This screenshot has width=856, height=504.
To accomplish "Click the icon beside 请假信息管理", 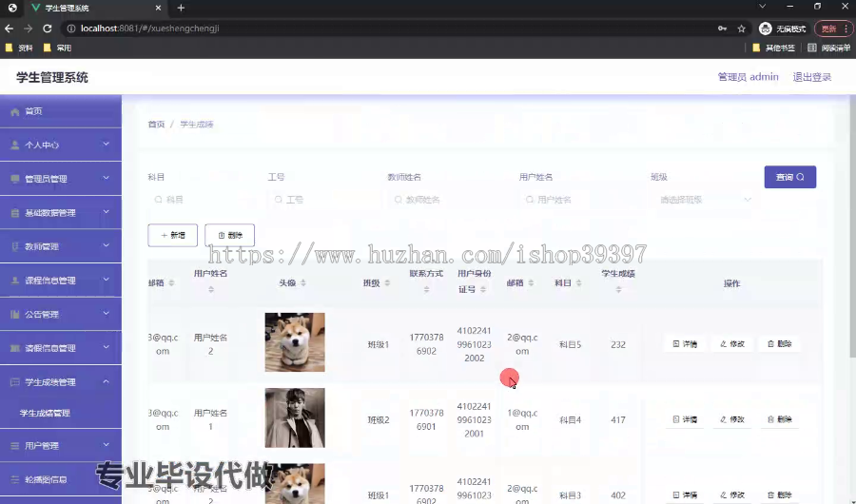I will (x=14, y=348).
